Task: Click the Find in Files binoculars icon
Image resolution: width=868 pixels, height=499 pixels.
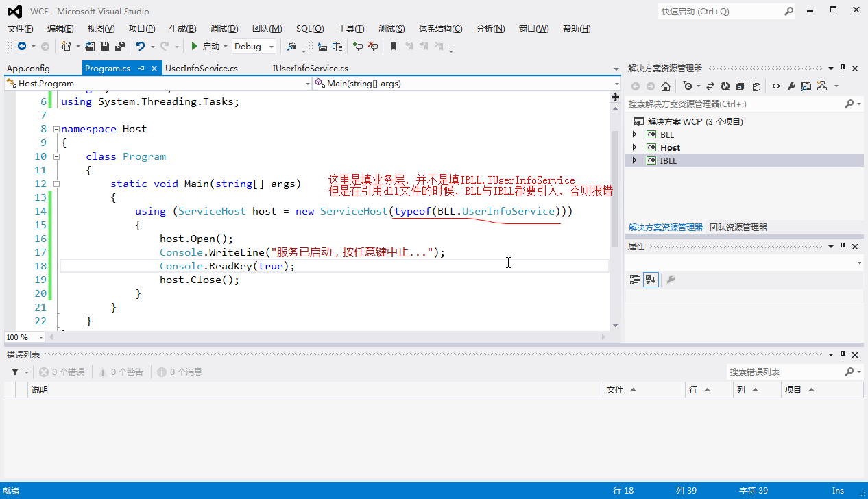Action: (293, 46)
